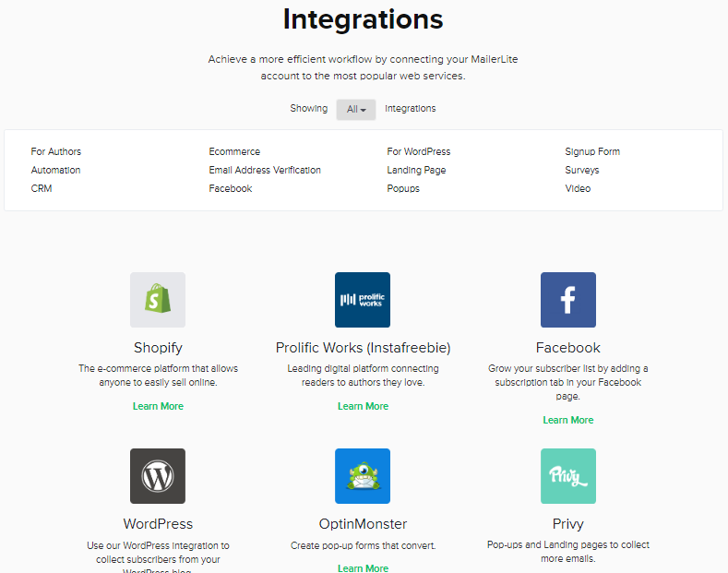This screenshot has height=573, width=728.
Task: Open Learn More under Prolific Works
Action: [x=363, y=406]
